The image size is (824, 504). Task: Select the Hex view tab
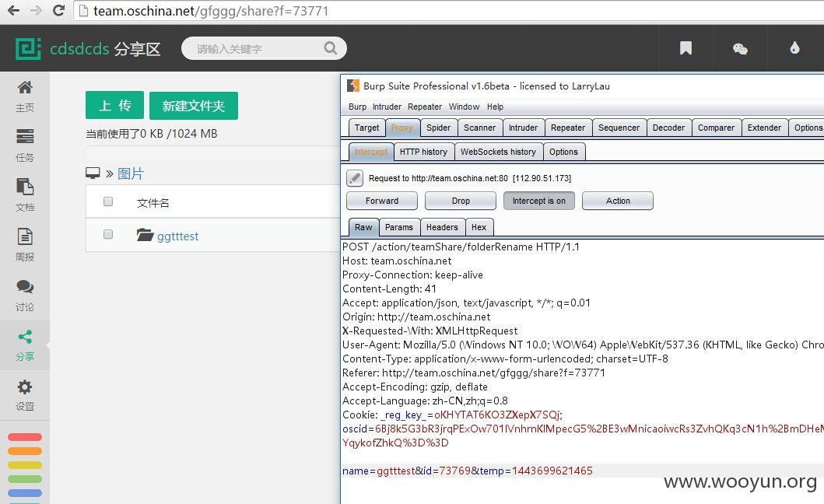[479, 227]
